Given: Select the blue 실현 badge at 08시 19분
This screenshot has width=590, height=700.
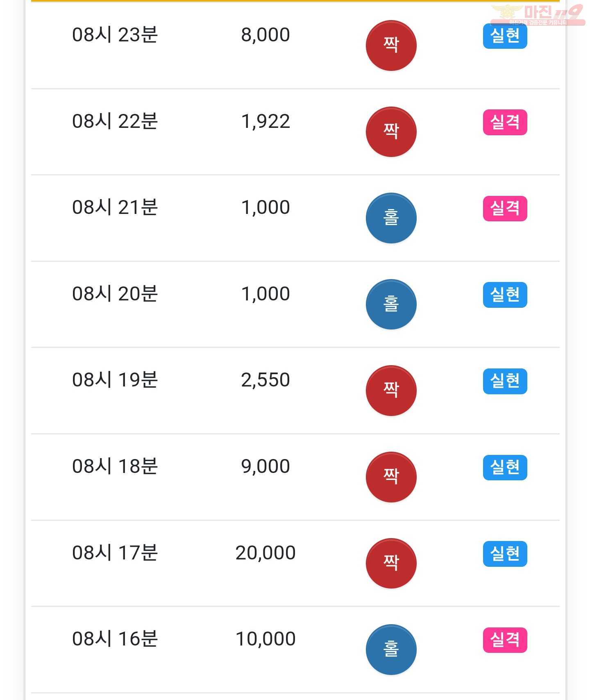Looking at the screenshot, I should [505, 381].
